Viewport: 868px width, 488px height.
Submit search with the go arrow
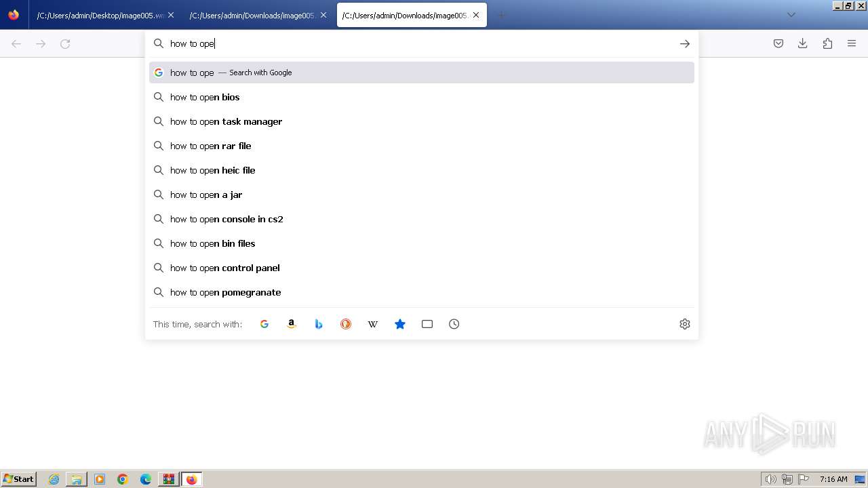pos(685,43)
